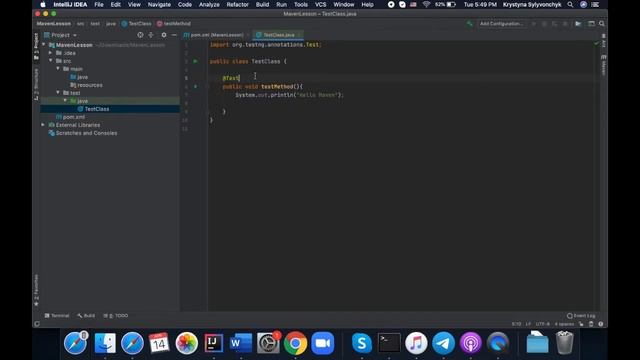Open Skype from the Dock
640x360 pixels.
coord(361,343)
